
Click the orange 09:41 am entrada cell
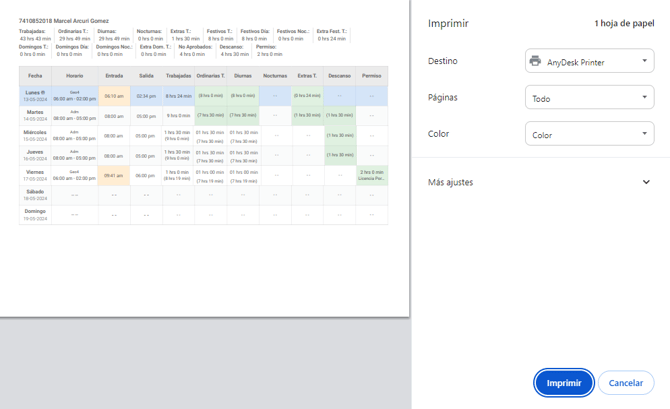pos(114,175)
